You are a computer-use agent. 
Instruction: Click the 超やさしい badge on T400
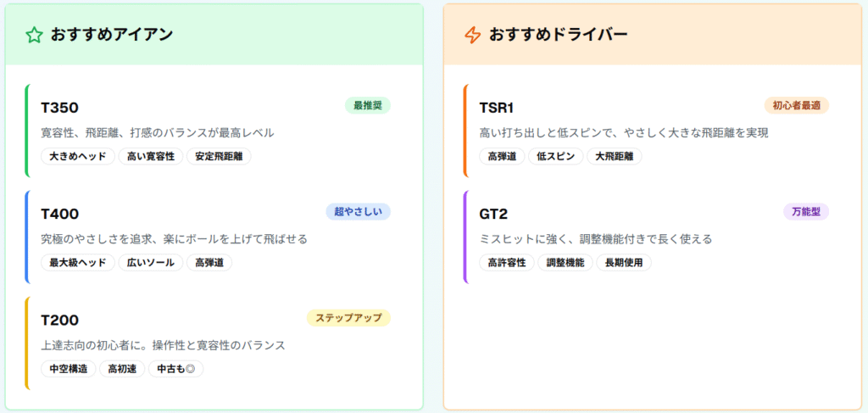[x=359, y=211]
